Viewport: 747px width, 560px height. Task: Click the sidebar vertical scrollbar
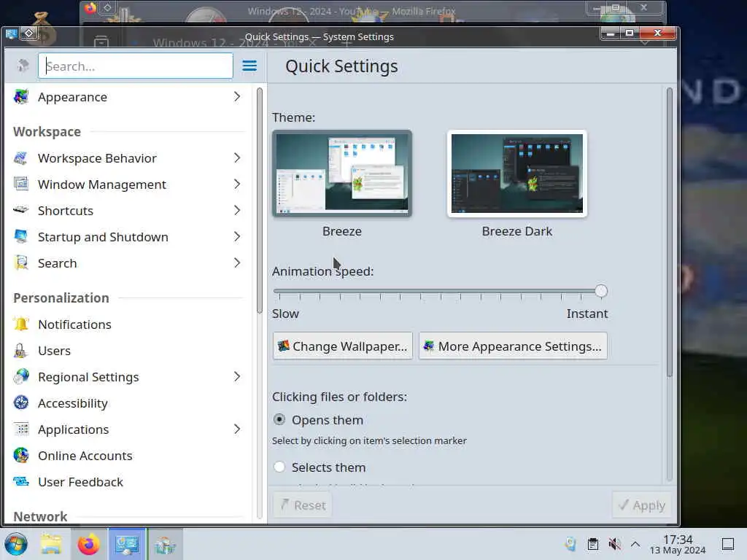(x=260, y=201)
